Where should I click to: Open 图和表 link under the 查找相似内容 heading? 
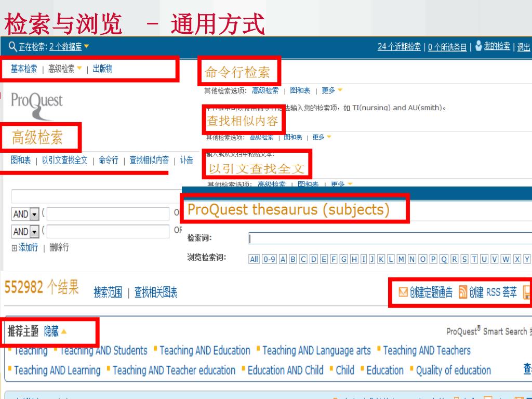(x=293, y=137)
